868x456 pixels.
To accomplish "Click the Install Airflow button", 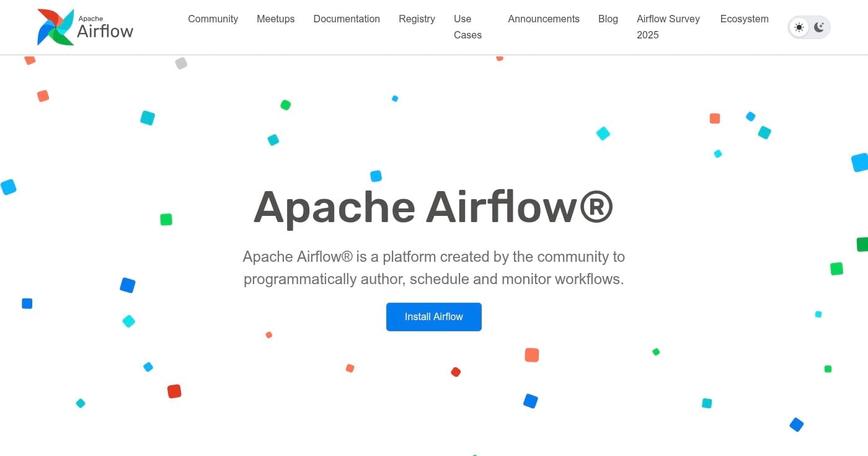I will [434, 317].
